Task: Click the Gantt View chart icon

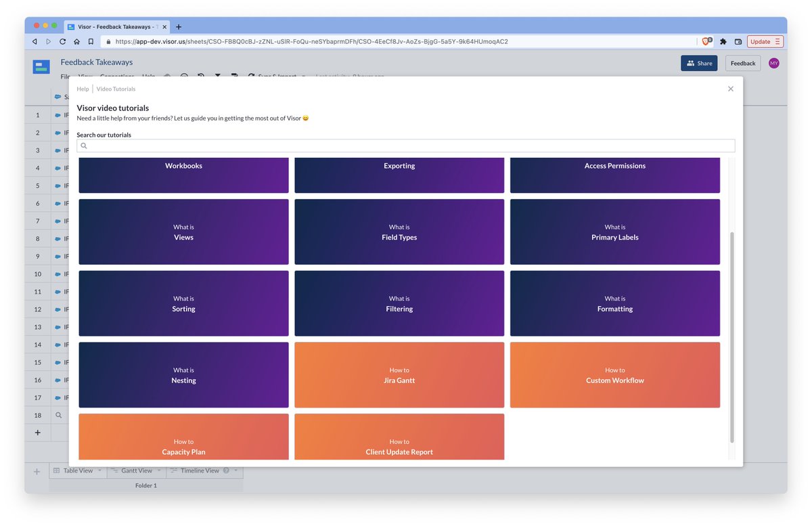Action: click(x=114, y=470)
